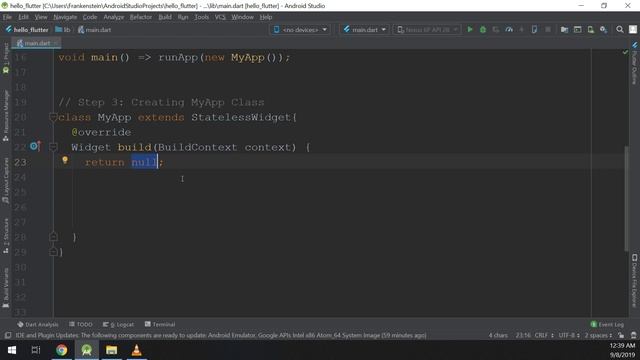Change the CRLF line separator in status bar
Image resolution: width=640 pixels, height=360 pixels.
point(544,335)
